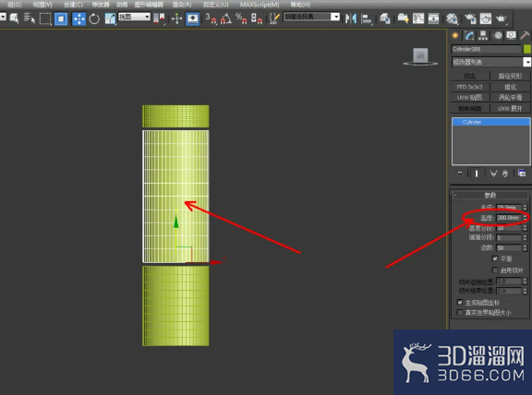This screenshot has height=395, width=532.
Task: Click the Cylinder005 object name field
Action: (x=486, y=49)
